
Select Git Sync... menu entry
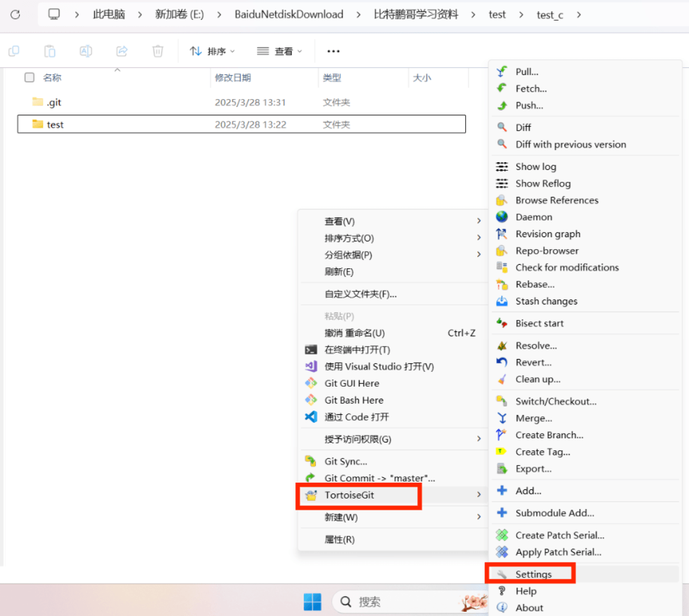(393, 461)
